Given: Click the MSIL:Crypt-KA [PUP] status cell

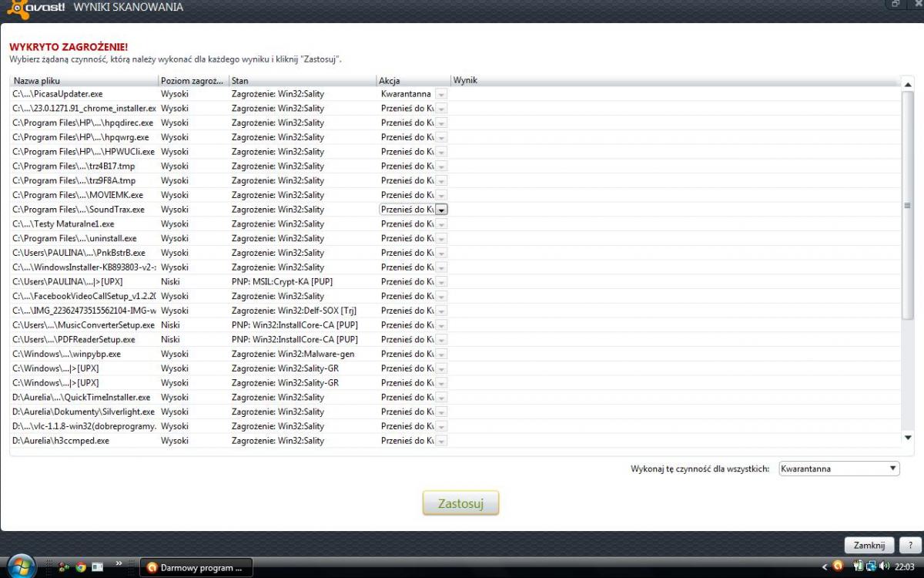Looking at the screenshot, I should coord(282,282).
